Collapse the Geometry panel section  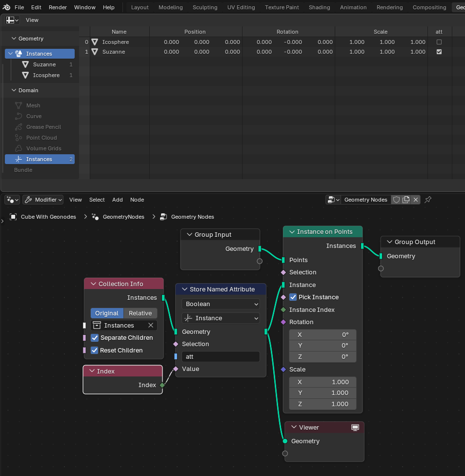(x=14, y=39)
